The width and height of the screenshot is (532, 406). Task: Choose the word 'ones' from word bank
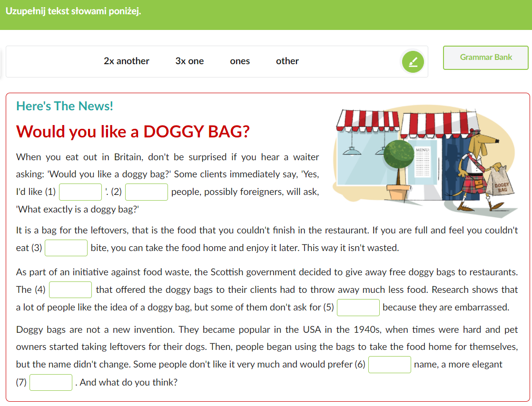pyautogui.click(x=240, y=61)
